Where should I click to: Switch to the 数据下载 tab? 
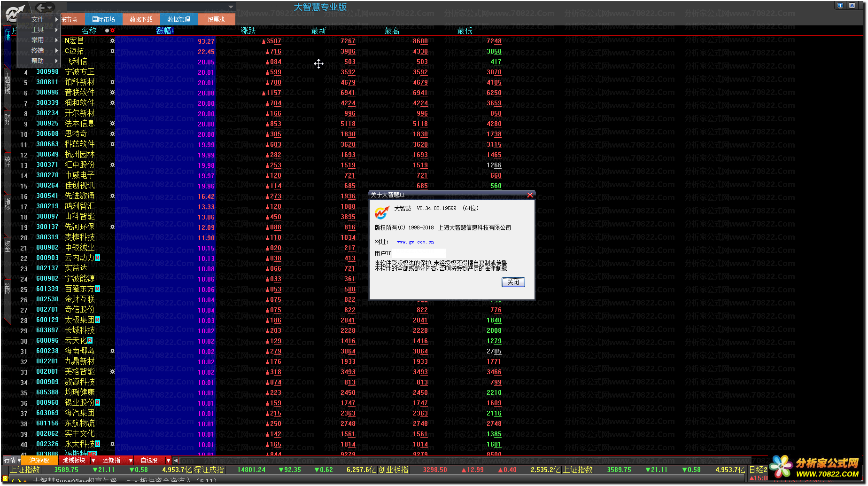coord(141,19)
